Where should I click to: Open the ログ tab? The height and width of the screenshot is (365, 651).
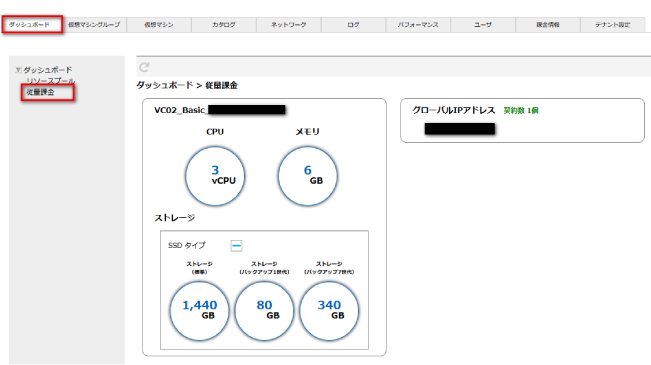click(x=353, y=25)
